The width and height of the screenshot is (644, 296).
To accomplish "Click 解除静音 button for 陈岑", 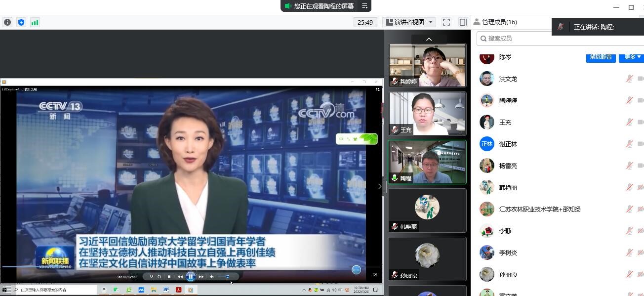I will [x=601, y=57].
